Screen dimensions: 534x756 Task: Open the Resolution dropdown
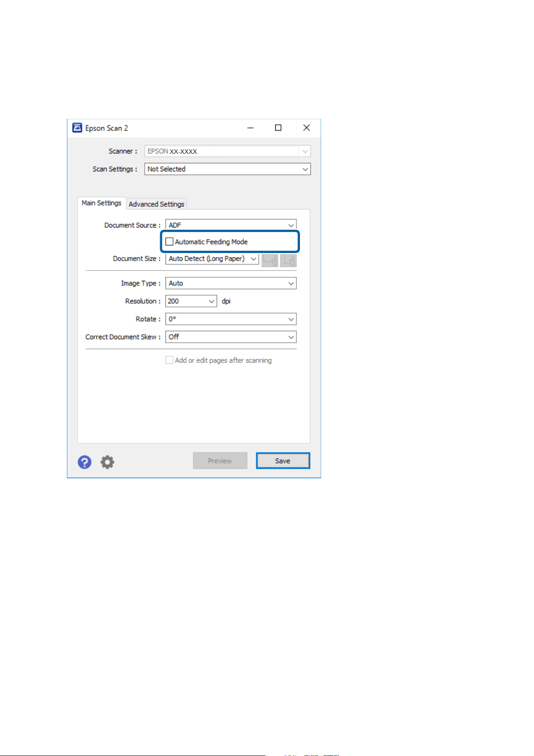191,301
